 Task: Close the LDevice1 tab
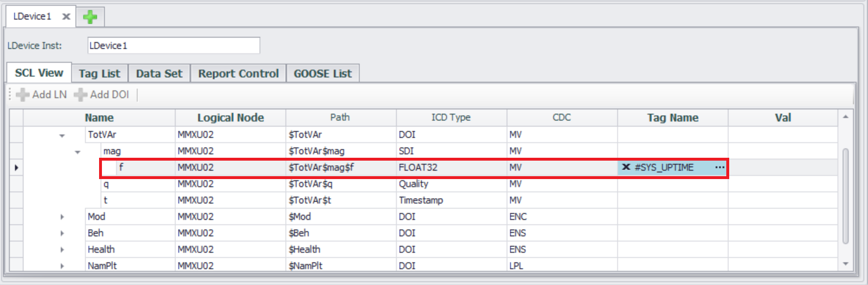(66, 17)
